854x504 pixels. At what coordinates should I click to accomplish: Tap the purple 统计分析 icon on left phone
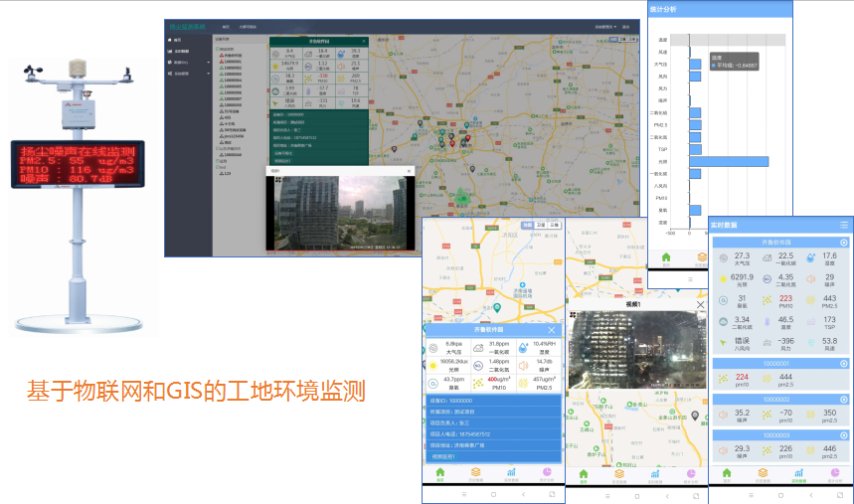pyautogui.click(x=546, y=474)
